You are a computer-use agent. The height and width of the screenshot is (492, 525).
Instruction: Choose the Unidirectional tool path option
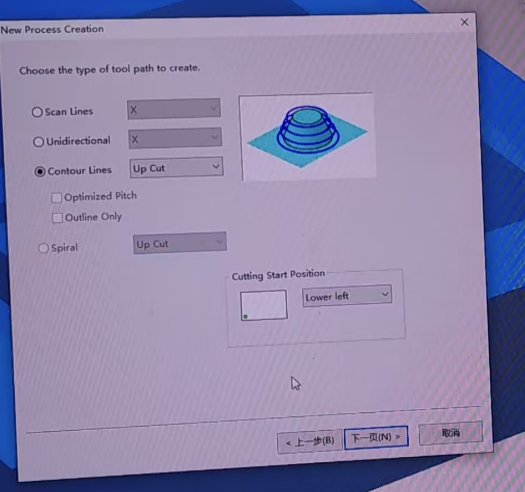tap(39, 142)
